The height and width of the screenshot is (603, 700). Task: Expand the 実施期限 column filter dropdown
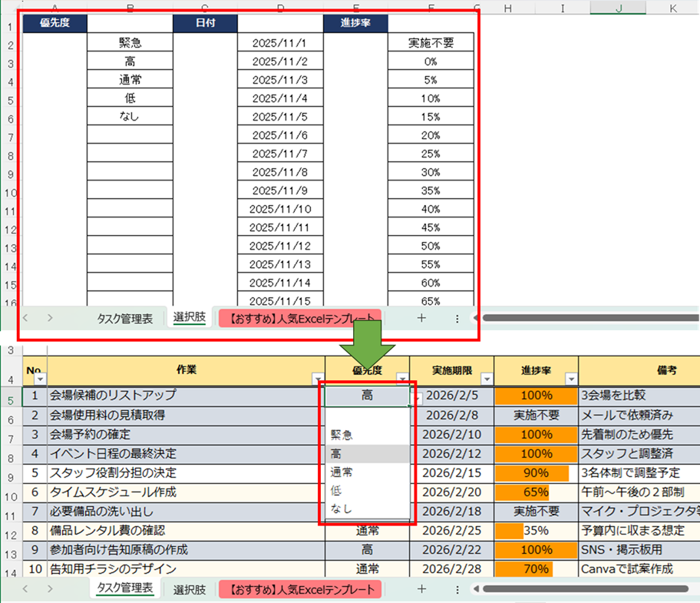(x=487, y=379)
